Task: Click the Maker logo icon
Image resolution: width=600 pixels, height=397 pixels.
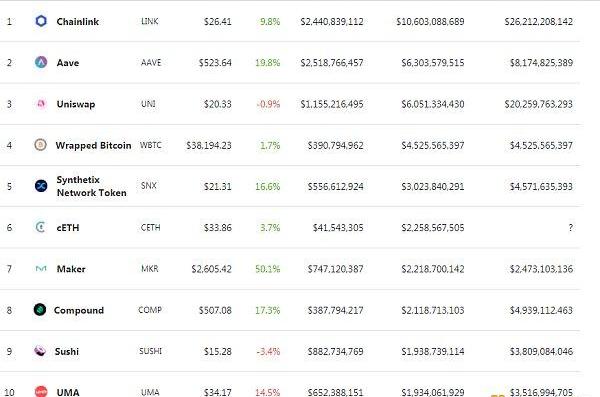Action: coord(41,269)
